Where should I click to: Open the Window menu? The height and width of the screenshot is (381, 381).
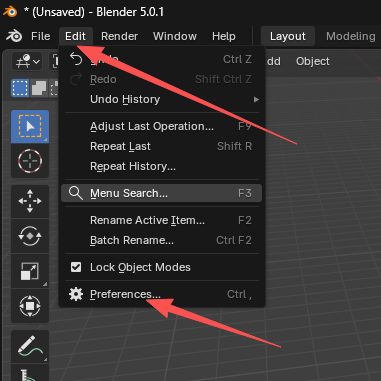point(175,36)
